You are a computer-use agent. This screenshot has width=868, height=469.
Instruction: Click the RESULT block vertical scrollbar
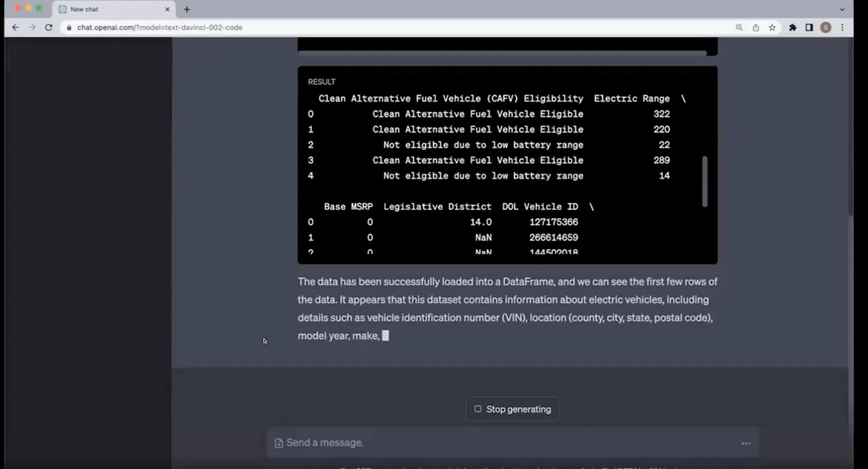tap(705, 181)
